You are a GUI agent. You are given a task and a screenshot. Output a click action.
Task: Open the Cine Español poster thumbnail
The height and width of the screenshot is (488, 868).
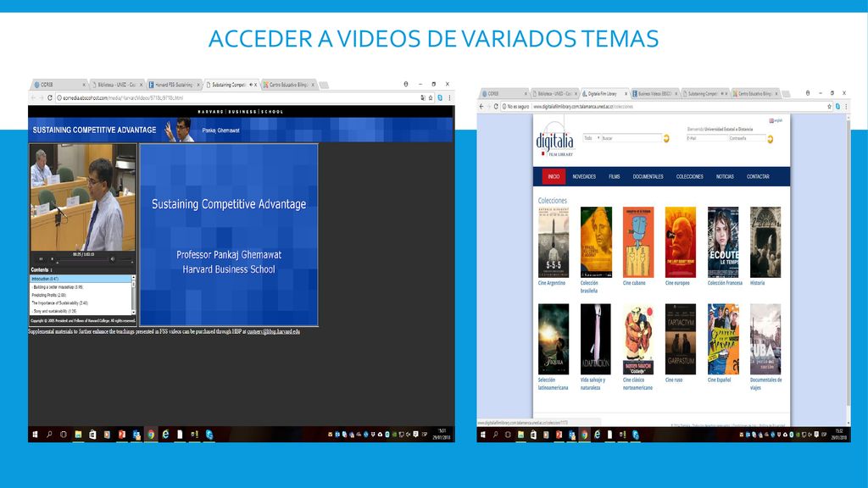click(x=723, y=339)
